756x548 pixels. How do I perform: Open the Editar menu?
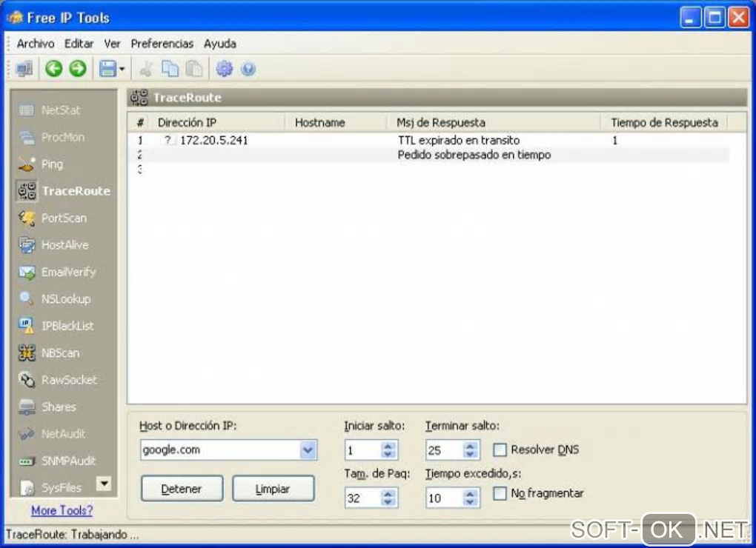tap(79, 44)
